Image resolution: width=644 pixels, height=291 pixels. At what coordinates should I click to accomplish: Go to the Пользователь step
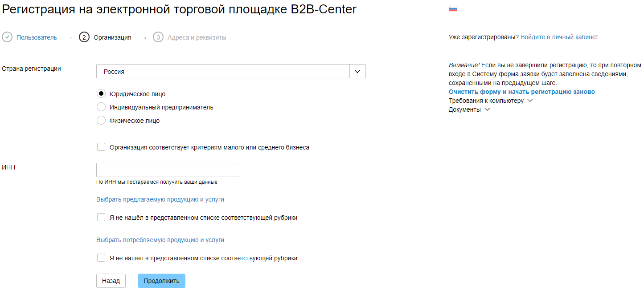pyautogui.click(x=37, y=38)
